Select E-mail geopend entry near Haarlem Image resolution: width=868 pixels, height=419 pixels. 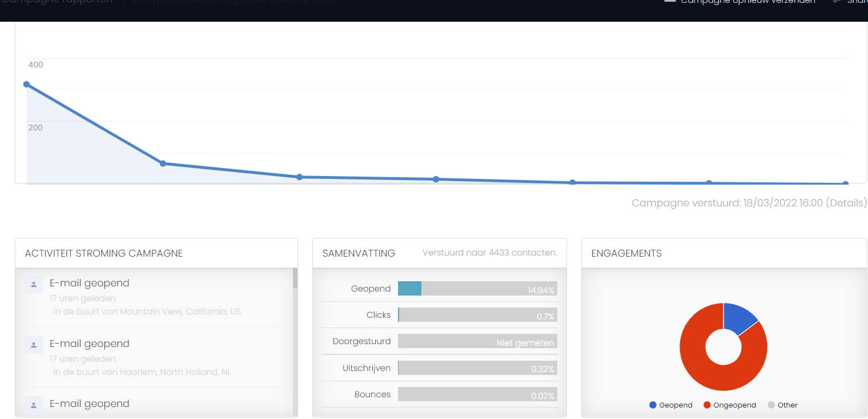(x=90, y=344)
